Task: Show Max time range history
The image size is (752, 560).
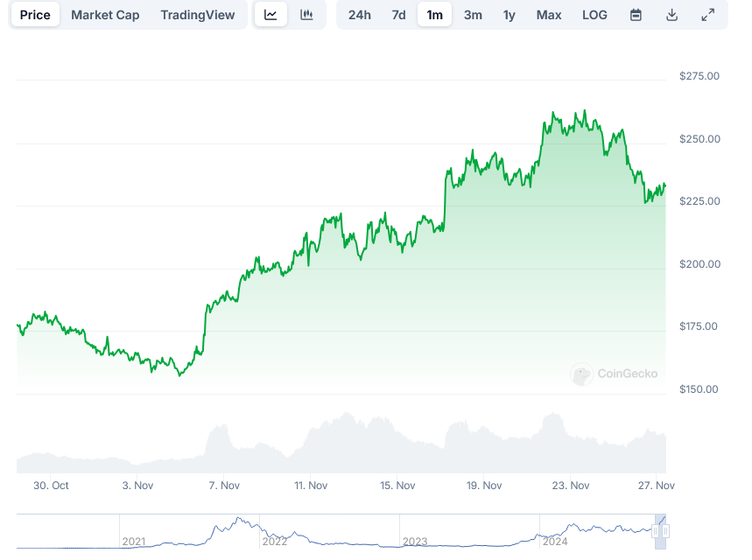Action: (549, 15)
